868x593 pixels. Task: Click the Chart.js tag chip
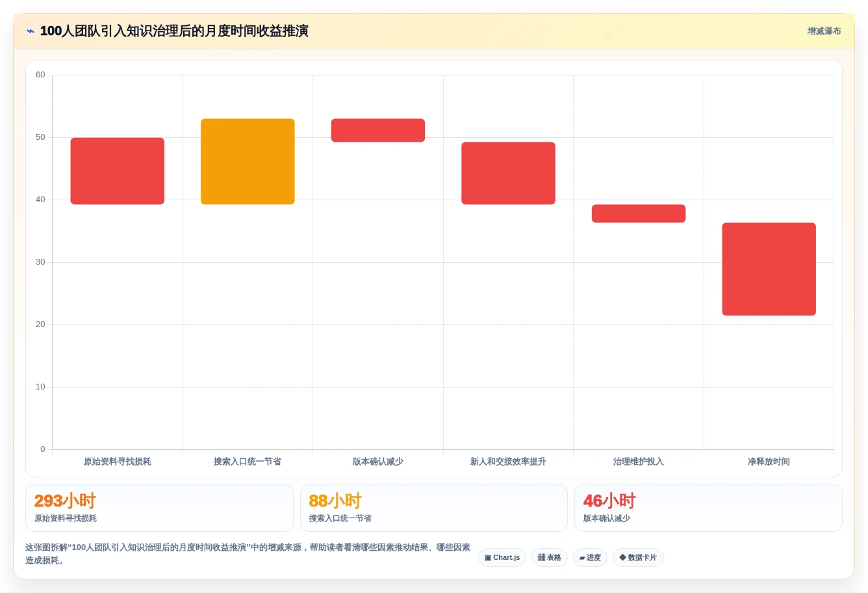pos(502,558)
